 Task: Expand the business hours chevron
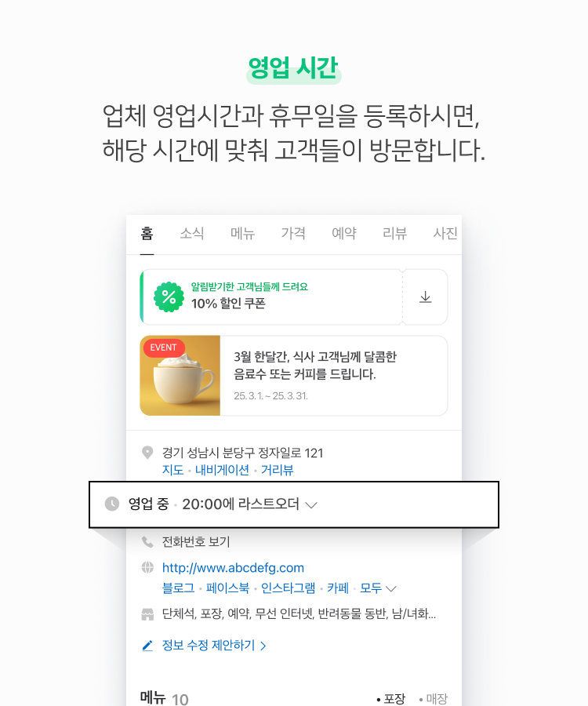(x=311, y=505)
